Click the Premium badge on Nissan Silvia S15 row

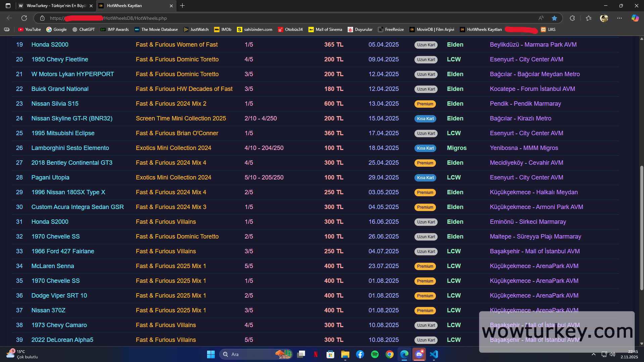click(425, 104)
